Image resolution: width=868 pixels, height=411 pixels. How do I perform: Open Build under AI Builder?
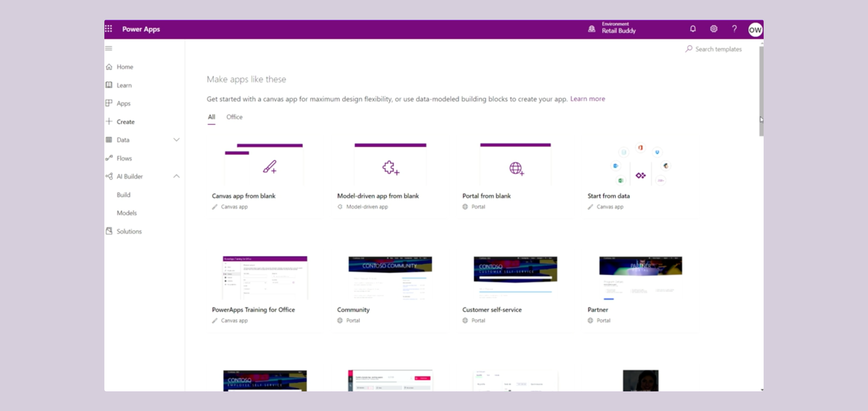123,195
